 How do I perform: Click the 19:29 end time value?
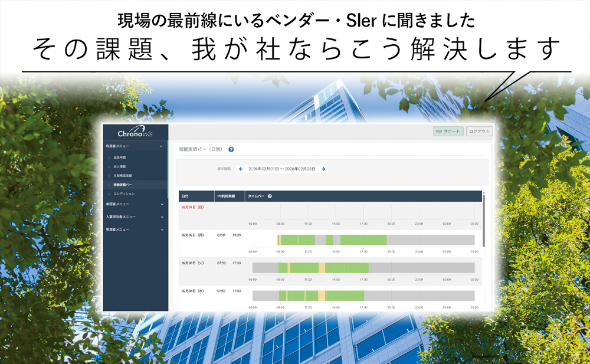(237, 235)
